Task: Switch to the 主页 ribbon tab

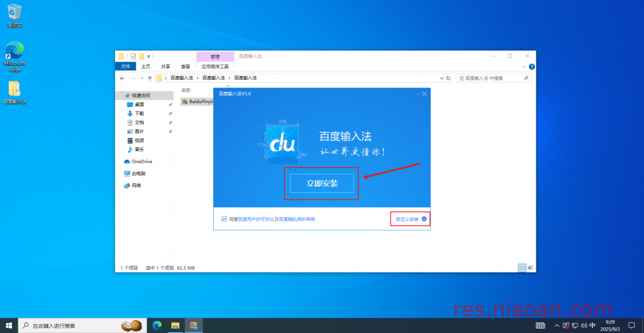Action: pyautogui.click(x=146, y=66)
